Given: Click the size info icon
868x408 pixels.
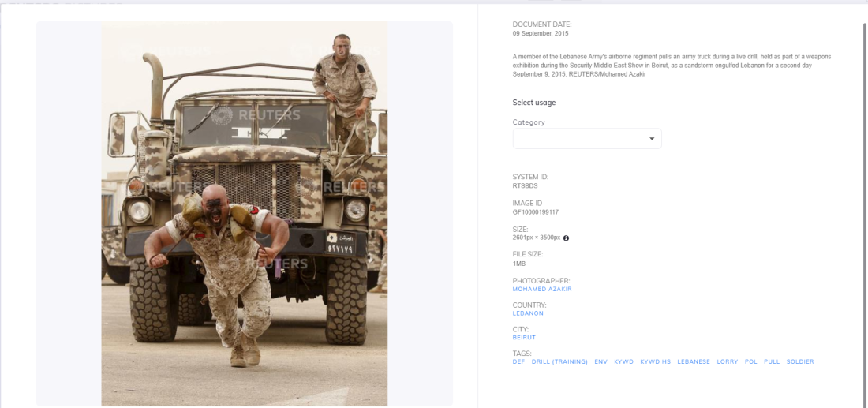Looking at the screenshot, I should pyautogui.click(x=566, y=238).
